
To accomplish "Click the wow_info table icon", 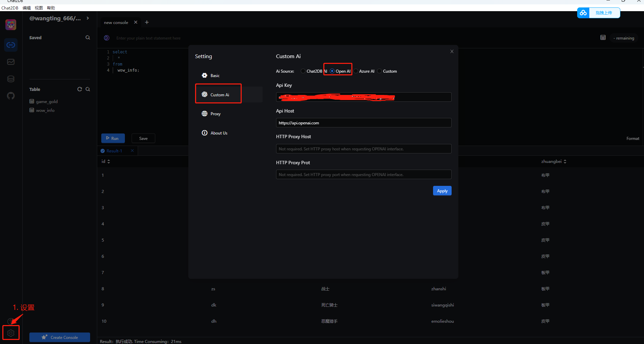I will (x=32, y=110).
